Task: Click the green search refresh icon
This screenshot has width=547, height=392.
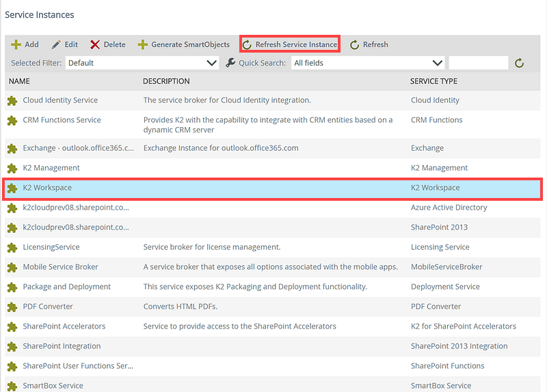Action: click(x=520, y=63)
